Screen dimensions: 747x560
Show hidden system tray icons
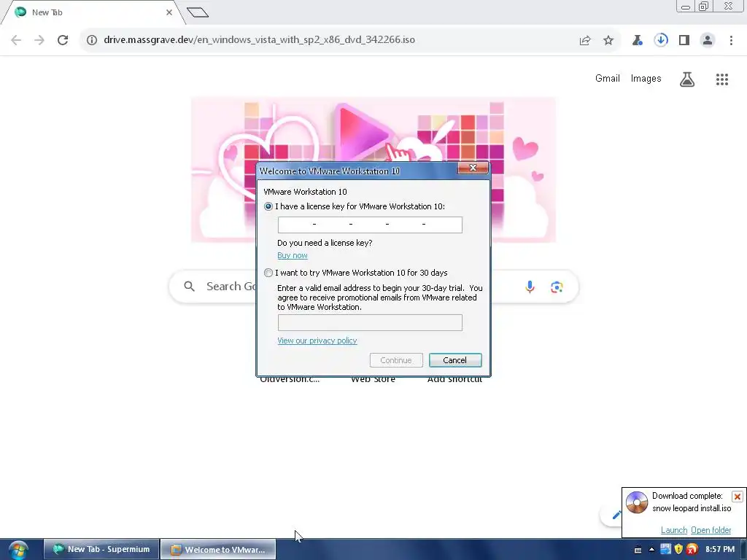(x=651, y=550)
